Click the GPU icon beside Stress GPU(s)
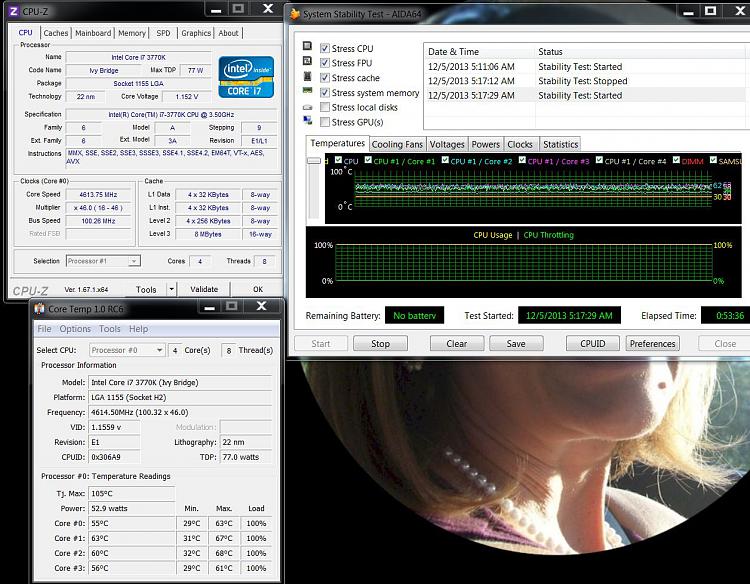The width and height of the screenshot is (750, 584). pyautogui.click(x=308, y=121)
